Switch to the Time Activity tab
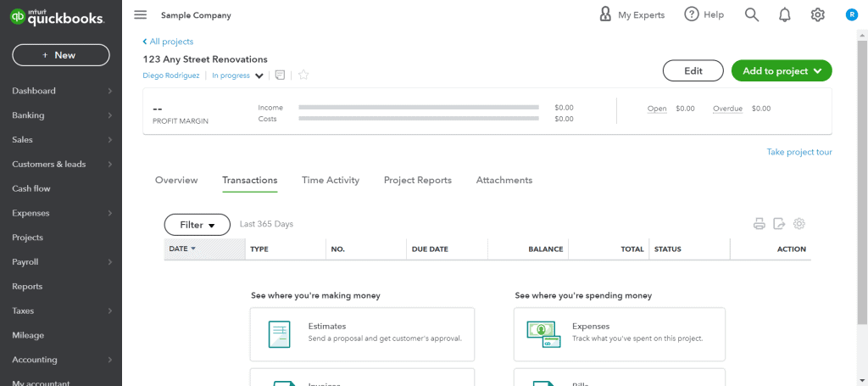Image resolution: width=868 pixels, height=386 pixels. pyautogui.click(x=331, y=180)
